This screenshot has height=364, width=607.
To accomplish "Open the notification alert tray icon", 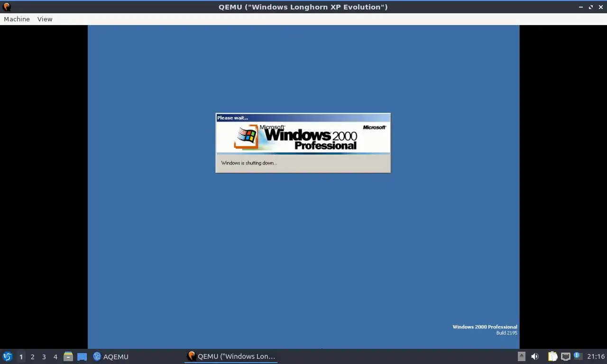I will (x=578, y=355).
